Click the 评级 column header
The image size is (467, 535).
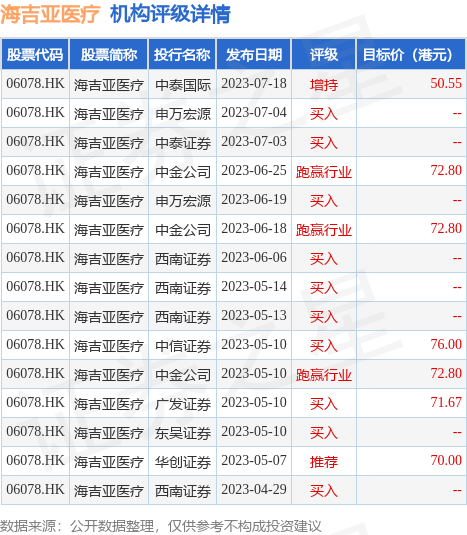pos(324,55)
